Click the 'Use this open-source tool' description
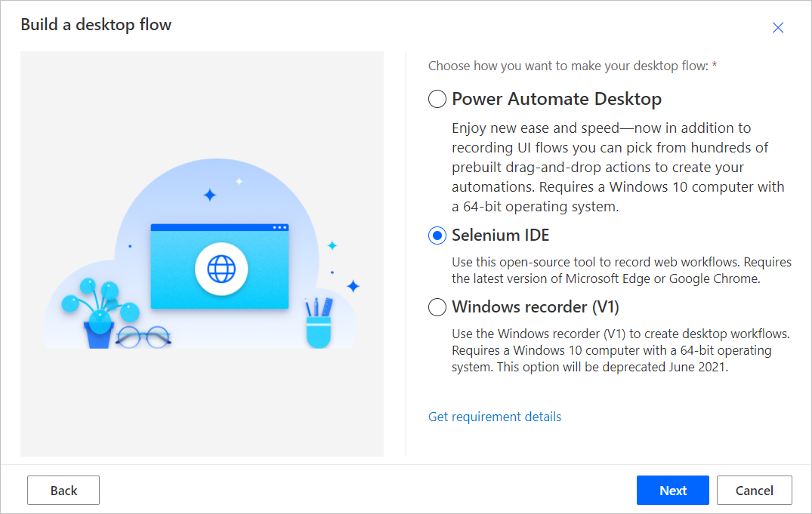The image size is (812, 514). (622, 270)
